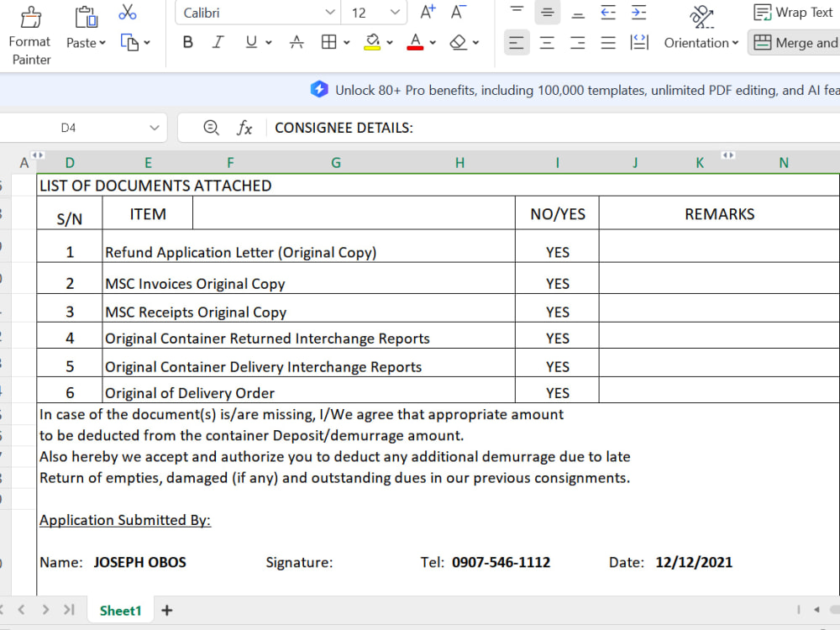Image resolution: width=840 pixels, height=630 pixels.
Task: Click the distributed alignment icon
Action: point(639,42)
